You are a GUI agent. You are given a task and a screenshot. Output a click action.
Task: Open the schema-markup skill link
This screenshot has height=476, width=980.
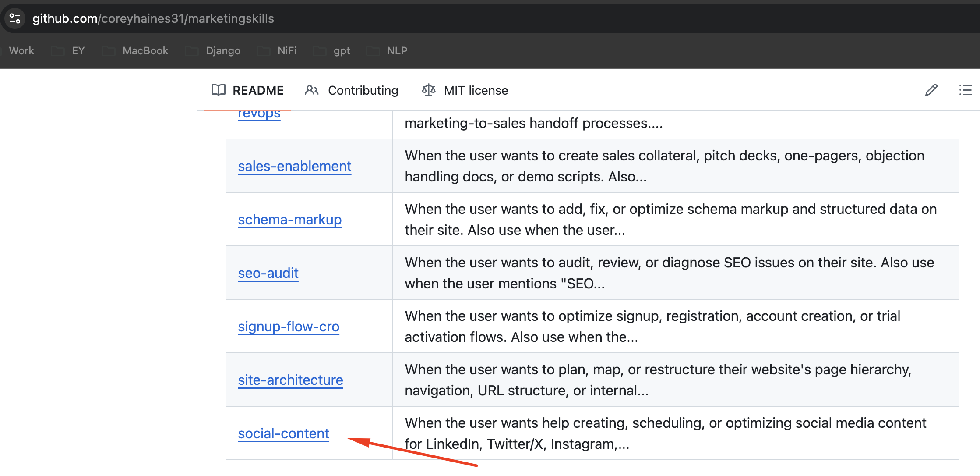coord(290,220)
